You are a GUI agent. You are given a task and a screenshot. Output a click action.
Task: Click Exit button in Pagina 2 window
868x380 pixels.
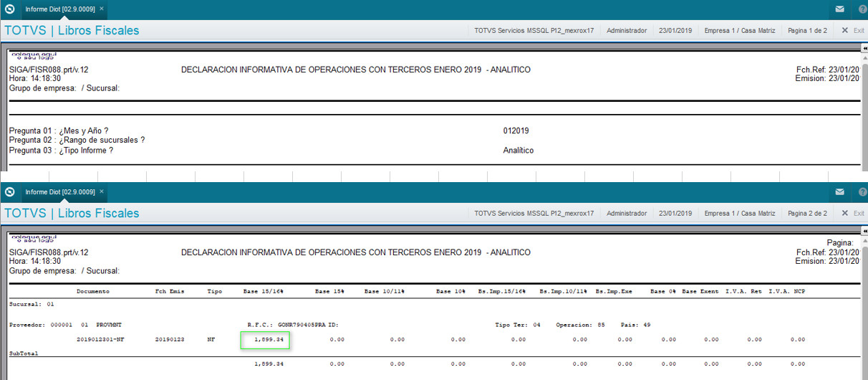(x=853, y=213)
